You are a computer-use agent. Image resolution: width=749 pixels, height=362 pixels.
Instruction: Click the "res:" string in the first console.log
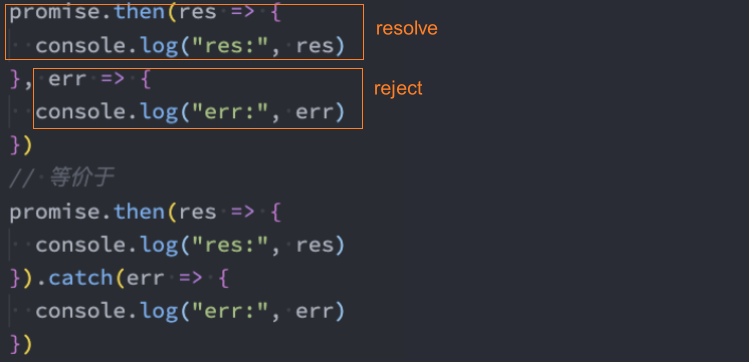[x=231, y=46]
